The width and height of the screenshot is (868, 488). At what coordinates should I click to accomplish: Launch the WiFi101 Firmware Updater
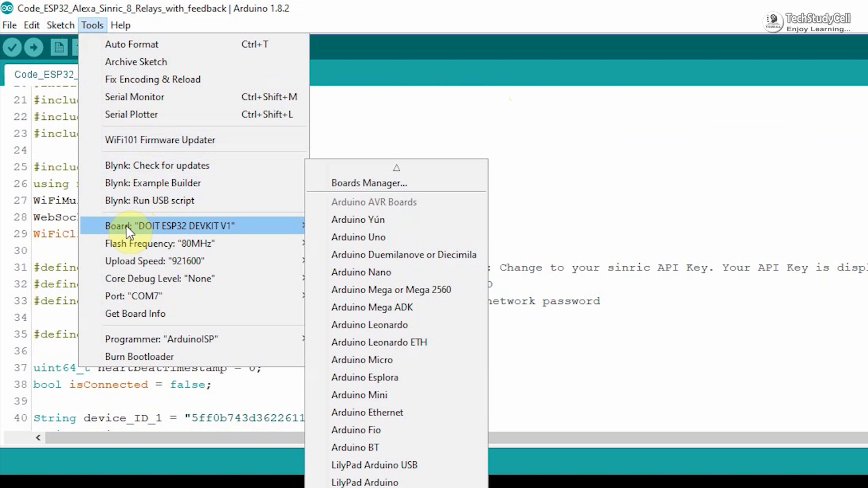tap(160, 140)
